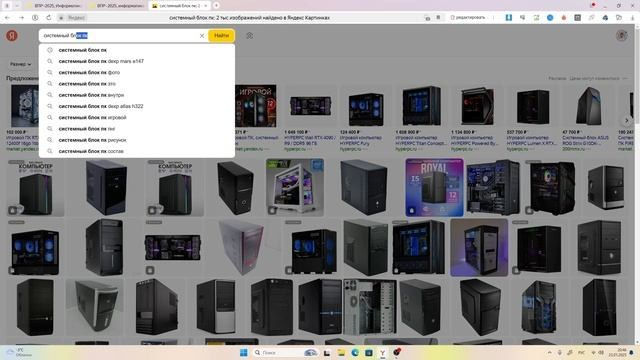Click the taskbar search box
640x360 pixels.
pyautogui.click(x=286, y=353)
